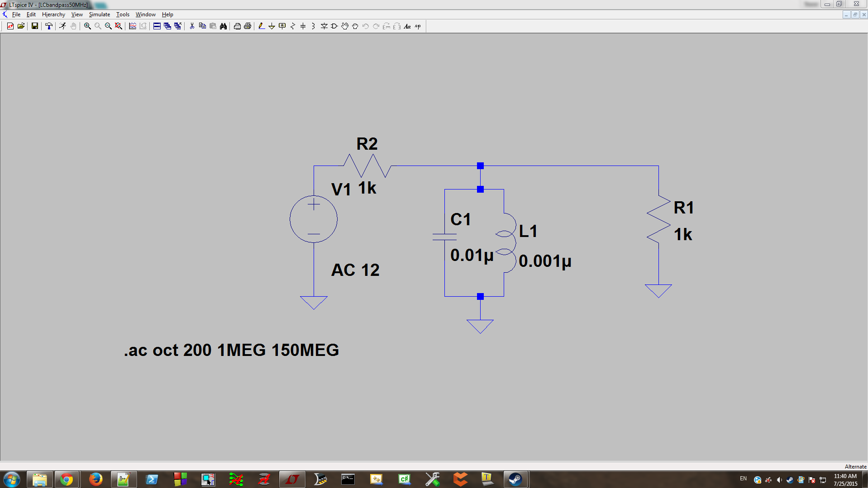This screenshot has height=488, width=868.
Task: Pick the Inductor placement tool
Action: coord(312,26)
